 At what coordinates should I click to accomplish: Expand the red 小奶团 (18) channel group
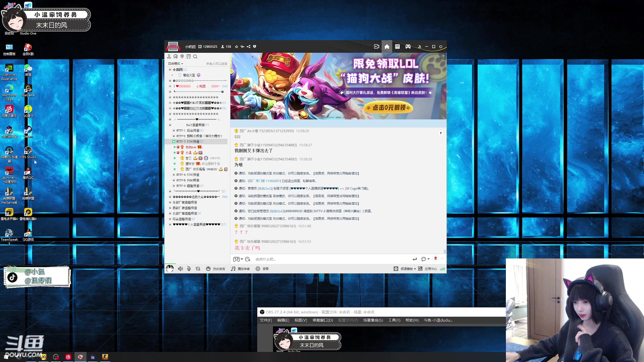point(170,86)
